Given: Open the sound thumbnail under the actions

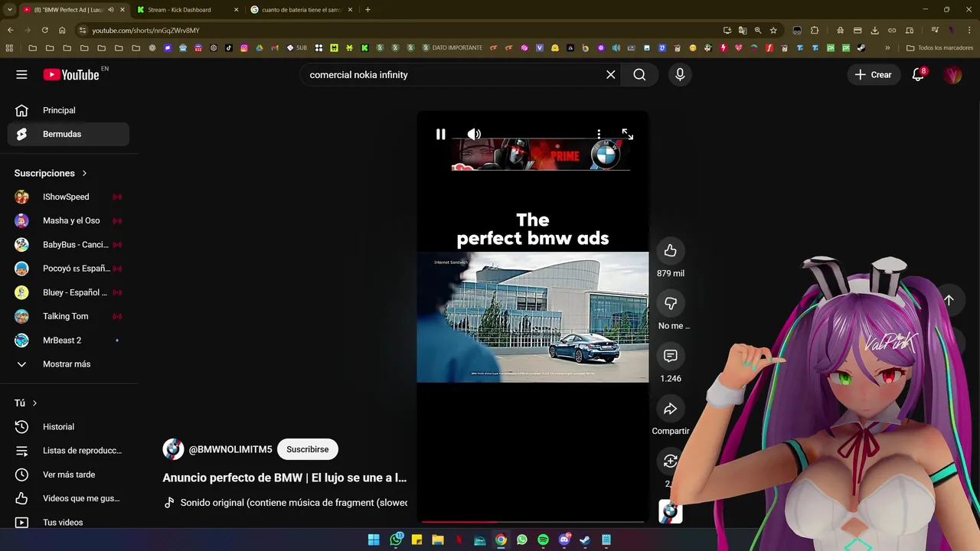Looking at the screenshot, I should pos(671,511).
